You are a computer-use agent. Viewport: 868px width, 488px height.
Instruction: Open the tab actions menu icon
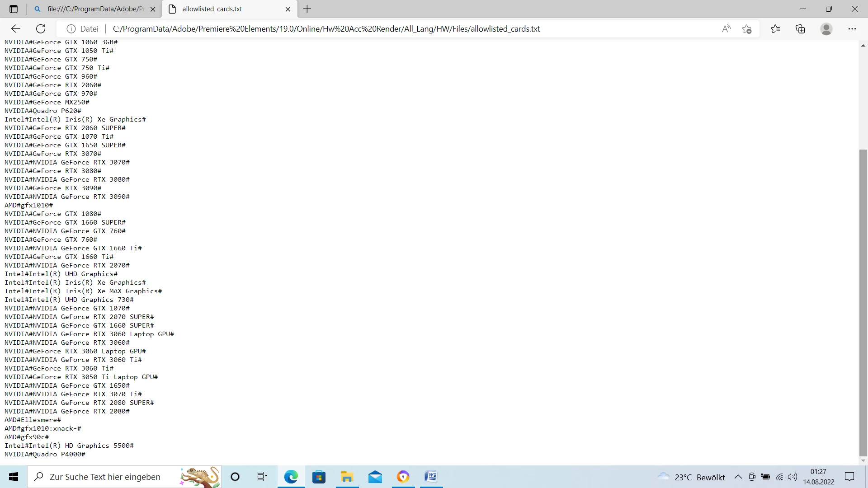coord(14,9)
